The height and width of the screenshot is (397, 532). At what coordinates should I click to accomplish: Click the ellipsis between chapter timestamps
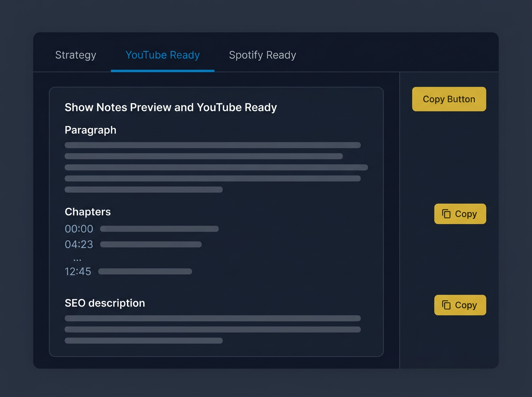click(77, 259)
